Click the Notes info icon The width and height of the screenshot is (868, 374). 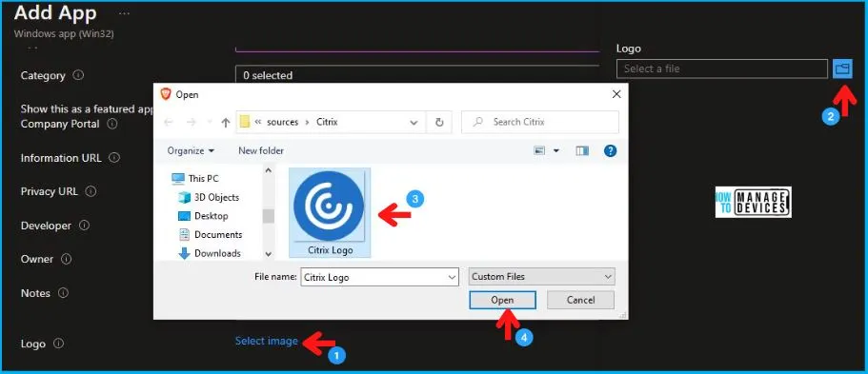[63, 293]
